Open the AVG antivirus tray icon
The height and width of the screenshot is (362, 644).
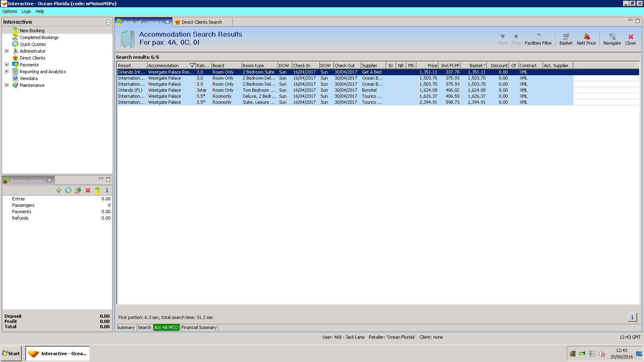pos(573,354)
